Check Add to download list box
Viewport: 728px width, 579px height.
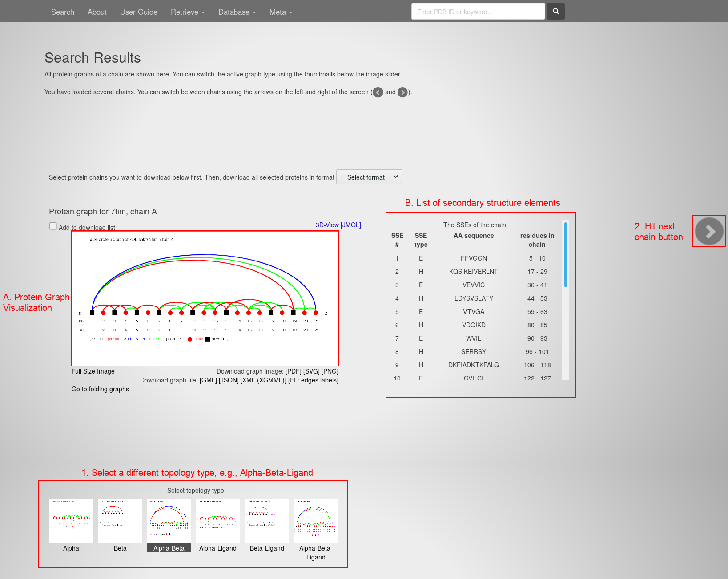click(x=53, y=226)
